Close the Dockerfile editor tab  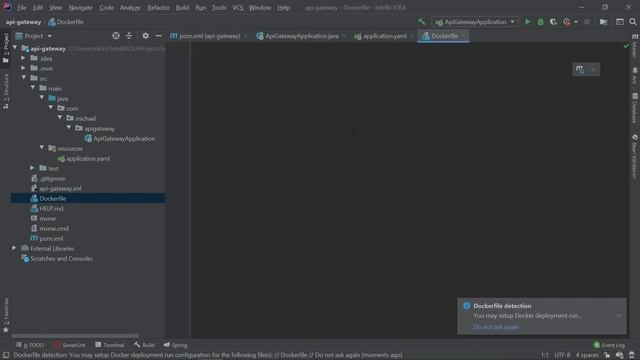[x=463, y=36]
